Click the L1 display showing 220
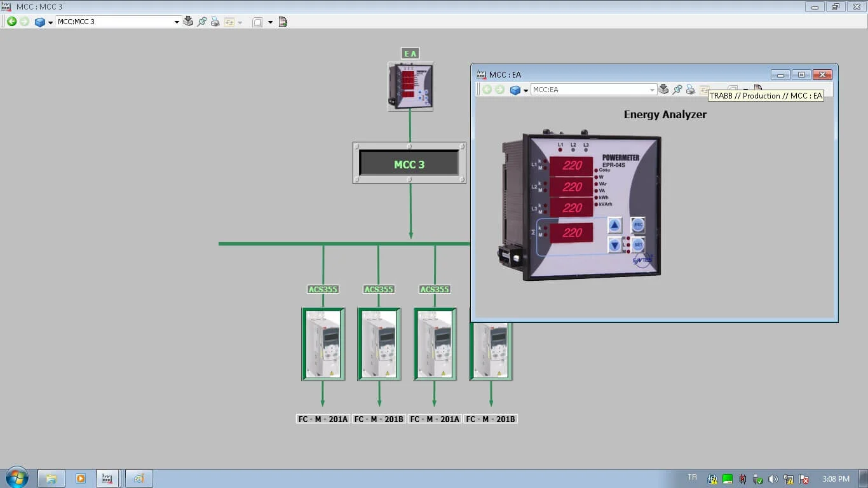Image resolution: width=868 pixels, height=488 pixels. (571, 166)
